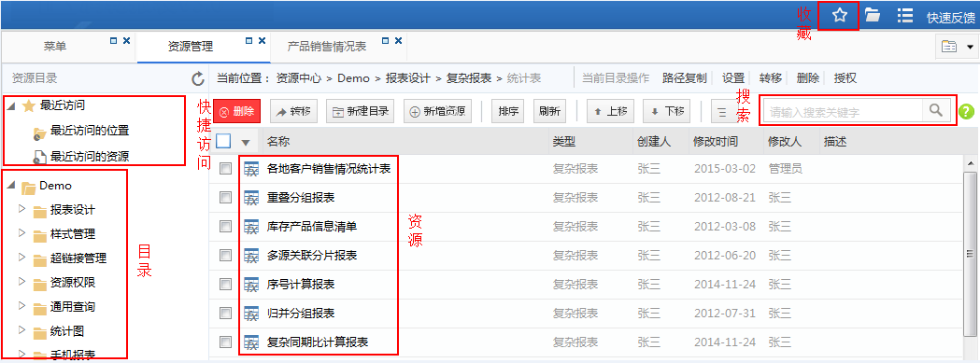The width and height of the screenshot is (980, 363).
Task: Click the 新增资源 button
Action: point(437,111)
